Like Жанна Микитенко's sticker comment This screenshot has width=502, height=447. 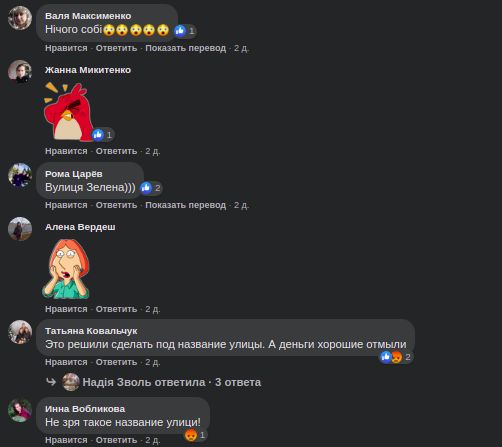(66, 151)
